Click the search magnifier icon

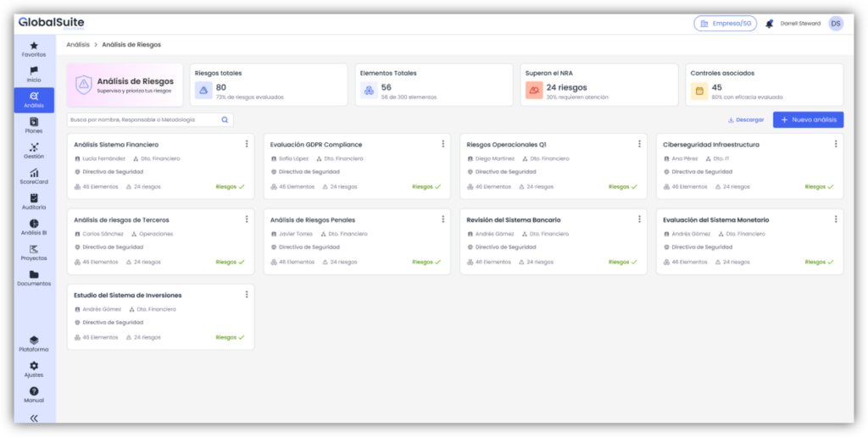[225, 120]
